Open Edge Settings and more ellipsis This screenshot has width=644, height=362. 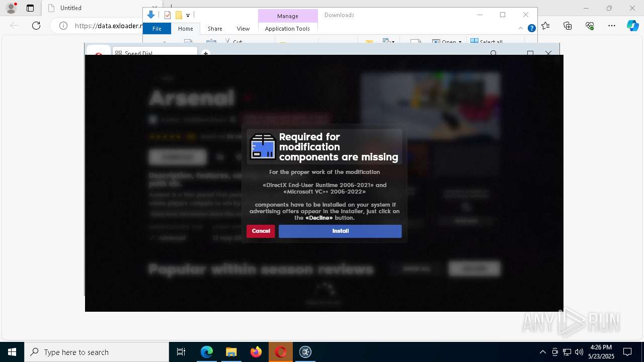[x=612, y=26]
